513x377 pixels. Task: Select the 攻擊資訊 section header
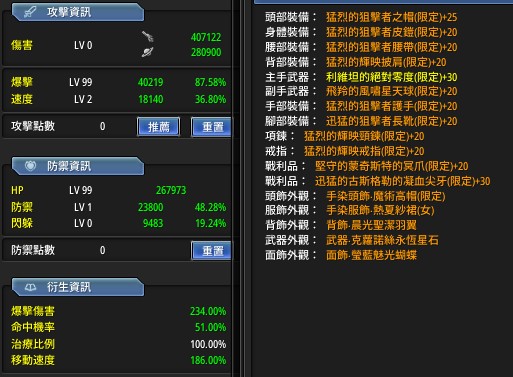point(78,12)
